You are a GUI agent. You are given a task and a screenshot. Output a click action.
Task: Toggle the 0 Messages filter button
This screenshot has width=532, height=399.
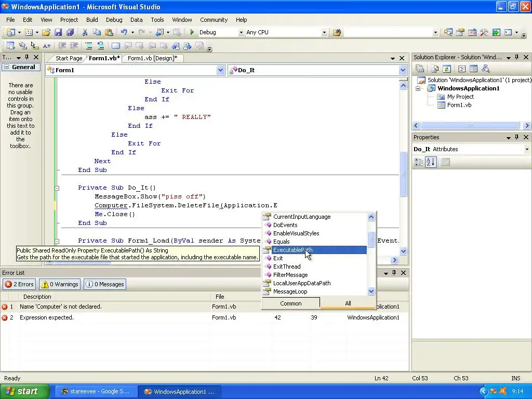click(x=105, y=284)
